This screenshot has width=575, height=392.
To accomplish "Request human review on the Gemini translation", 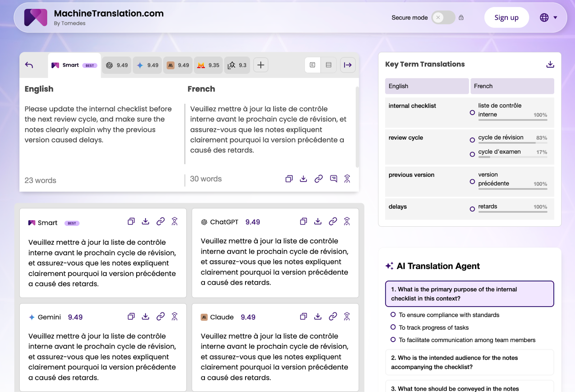I will 174,317.
